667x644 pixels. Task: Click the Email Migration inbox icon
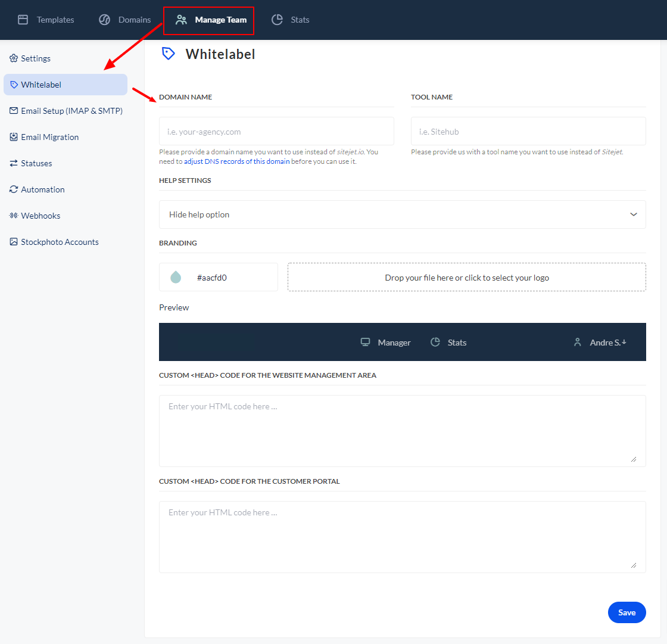point(14,137)
